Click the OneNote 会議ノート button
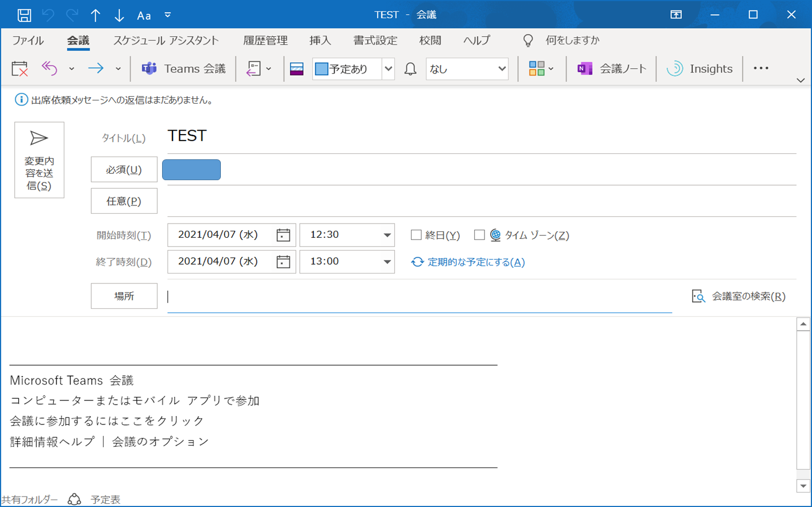 point(611,69)
